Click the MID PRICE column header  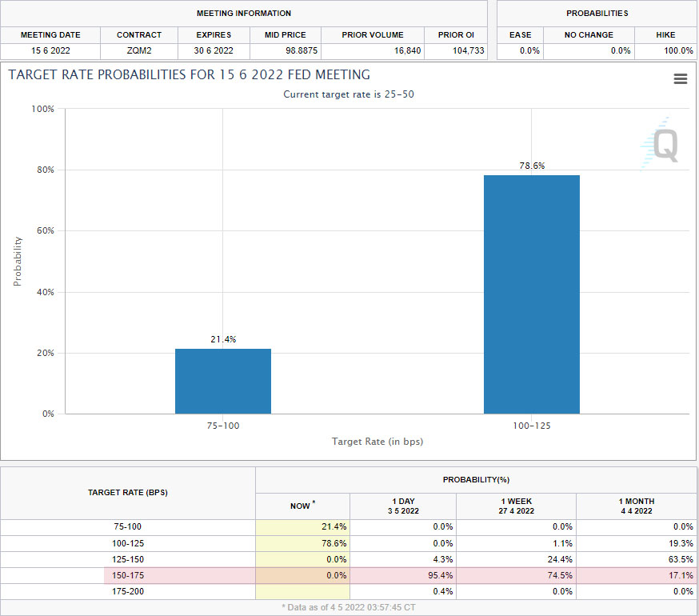point(286,34)
